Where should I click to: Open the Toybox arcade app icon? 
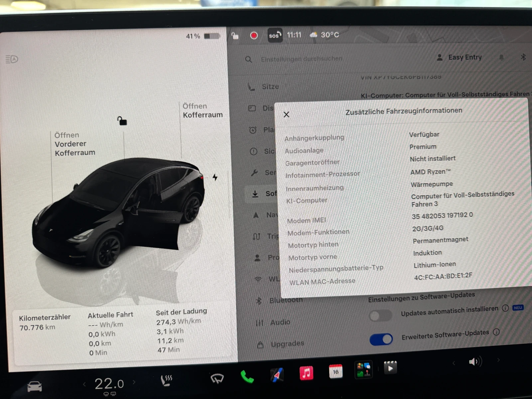(x=363, y=369)
